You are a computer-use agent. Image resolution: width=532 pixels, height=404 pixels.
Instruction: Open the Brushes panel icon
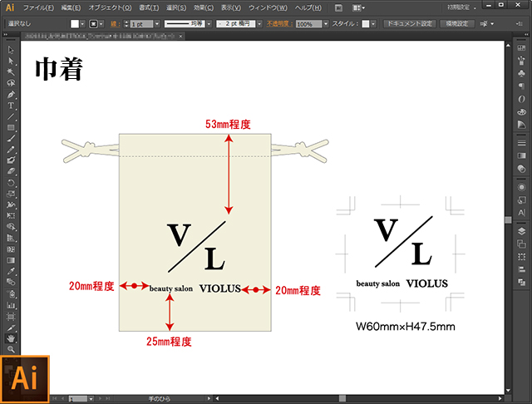pyautogui.click(x=521, y=61)
